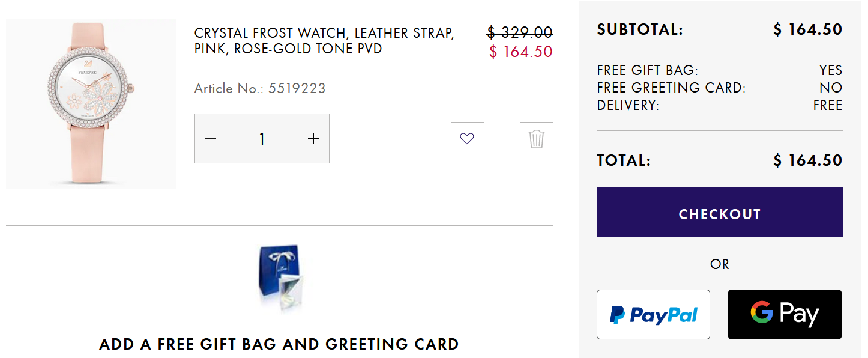Open the pink Crystal Frost Watch image

91,103
